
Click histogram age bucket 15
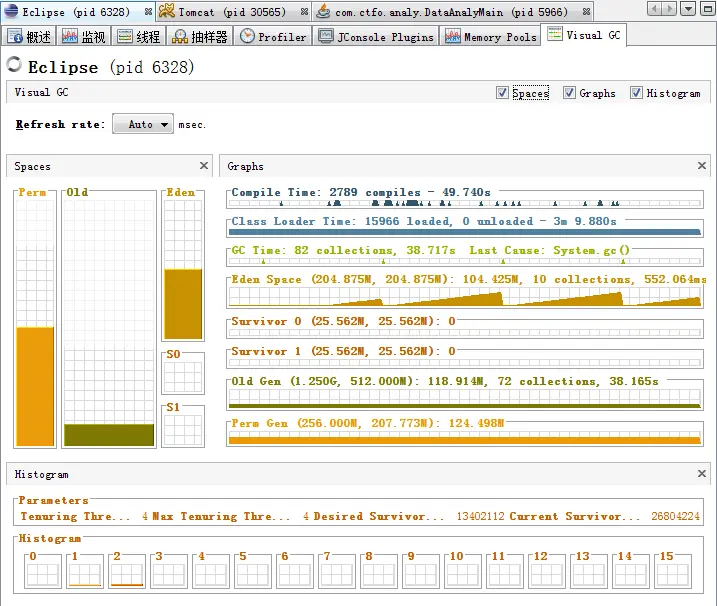pyautogui.click(x=673, y=572)
